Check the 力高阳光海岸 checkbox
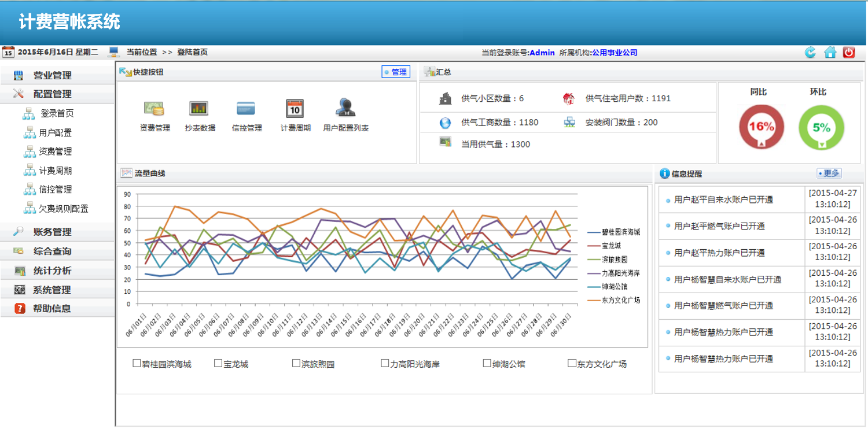868x429 pixels. coord(385,363)
